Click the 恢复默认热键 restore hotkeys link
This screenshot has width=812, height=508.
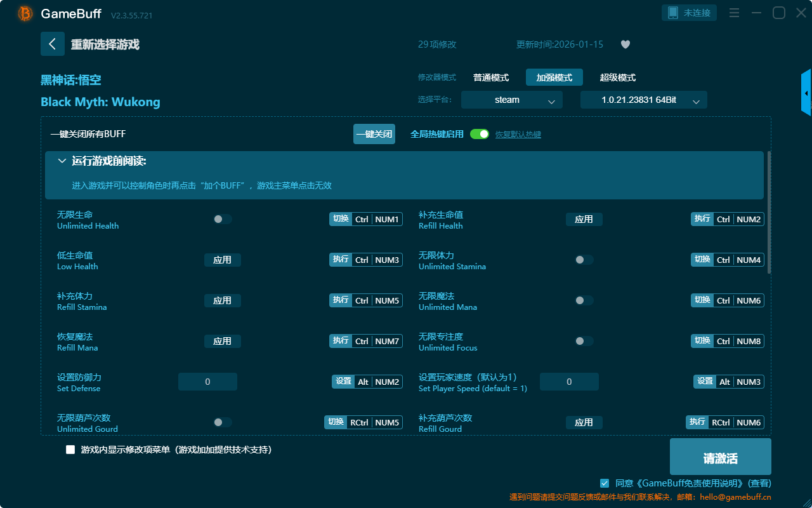(x=518, y=135)
